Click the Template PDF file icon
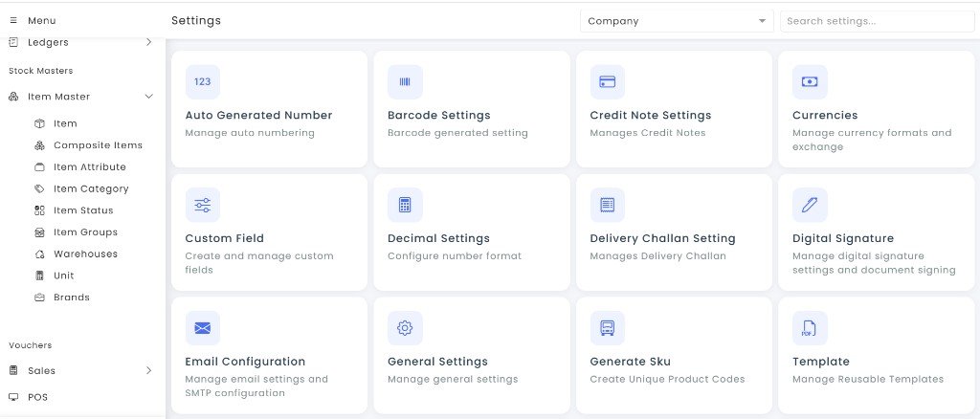The height and width of the screenshot is (419, 980). tap(810, 328)
